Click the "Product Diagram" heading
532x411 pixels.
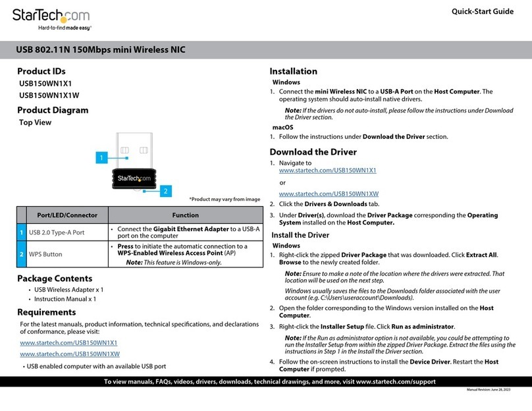coord(53,110)
